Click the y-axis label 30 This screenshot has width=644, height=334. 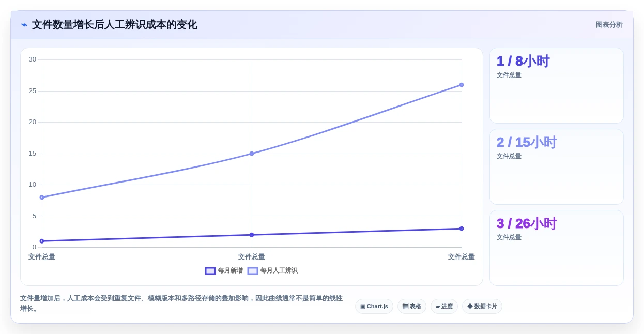pos(33,59)
